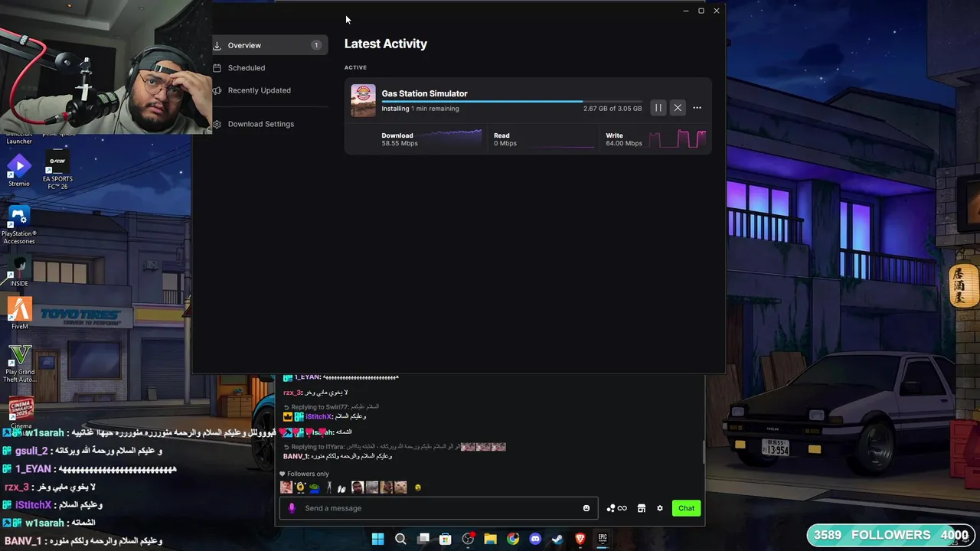This screenshot has width=980, height=551.
Task: Open the EA SPORTS FC 26 desktop shortcut
Action: (x=57, y=168)
